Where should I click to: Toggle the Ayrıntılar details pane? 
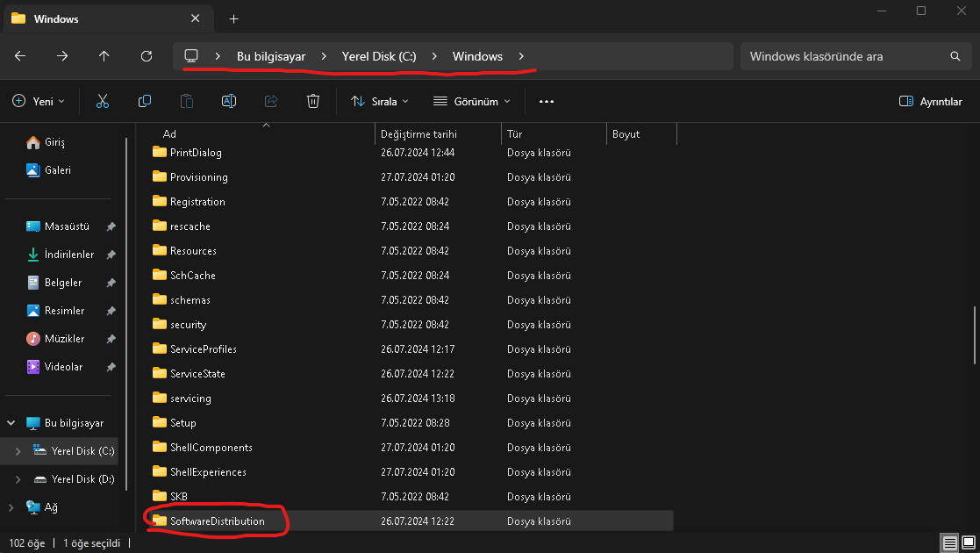[931, 101]
